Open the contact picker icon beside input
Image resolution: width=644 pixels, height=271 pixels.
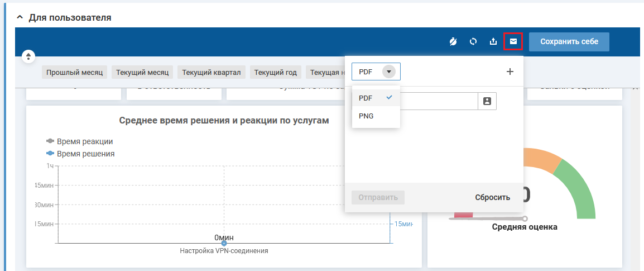point(487,101)
